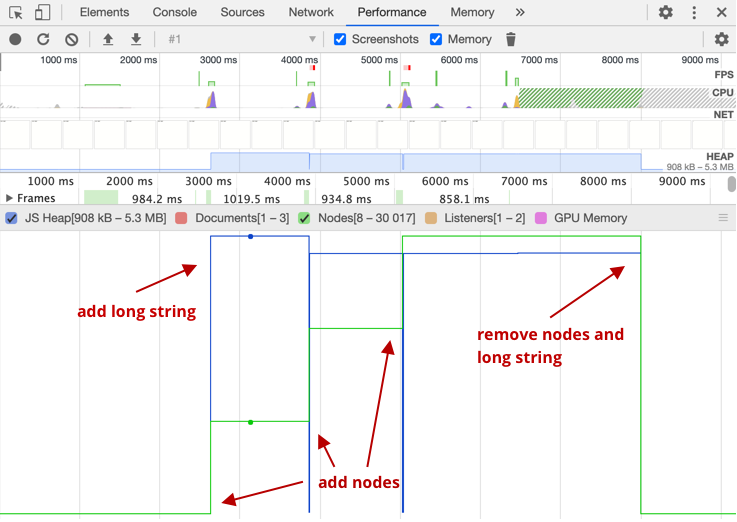Open the Network tab
The height and width of the screenshot is (522, 737).
click(x=311, y=12)
